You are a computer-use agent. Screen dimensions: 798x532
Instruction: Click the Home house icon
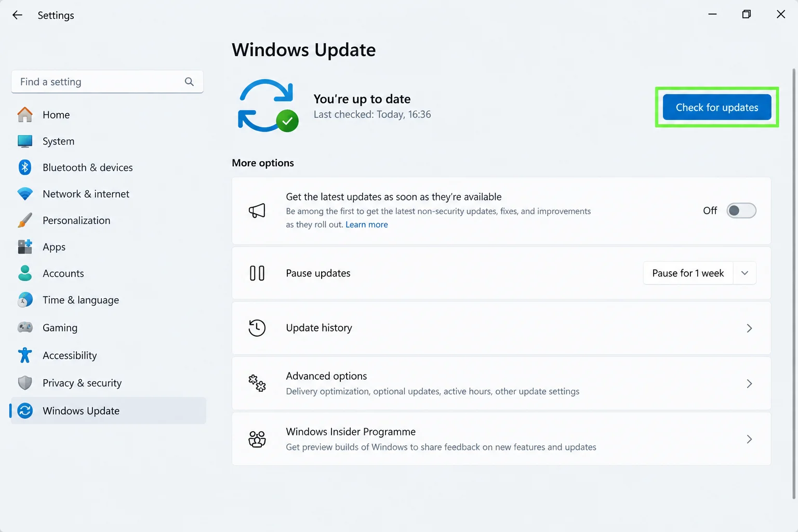tap(25, 114)
